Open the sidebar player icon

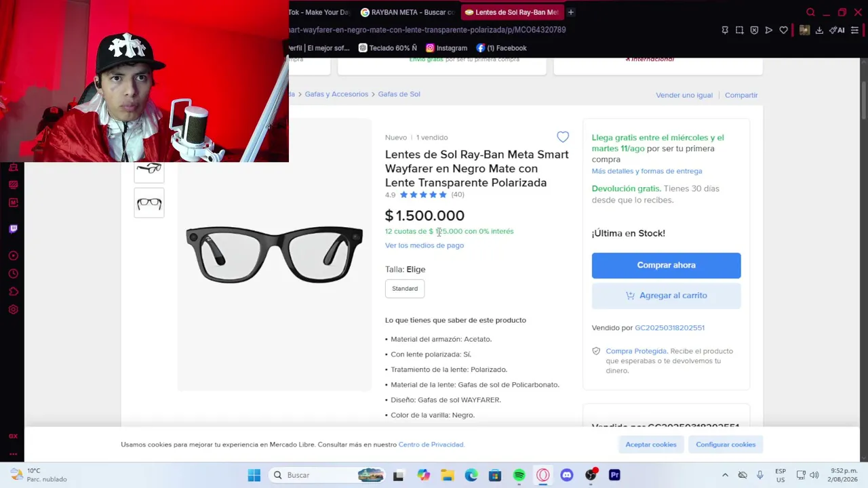(x=13, y=256)
